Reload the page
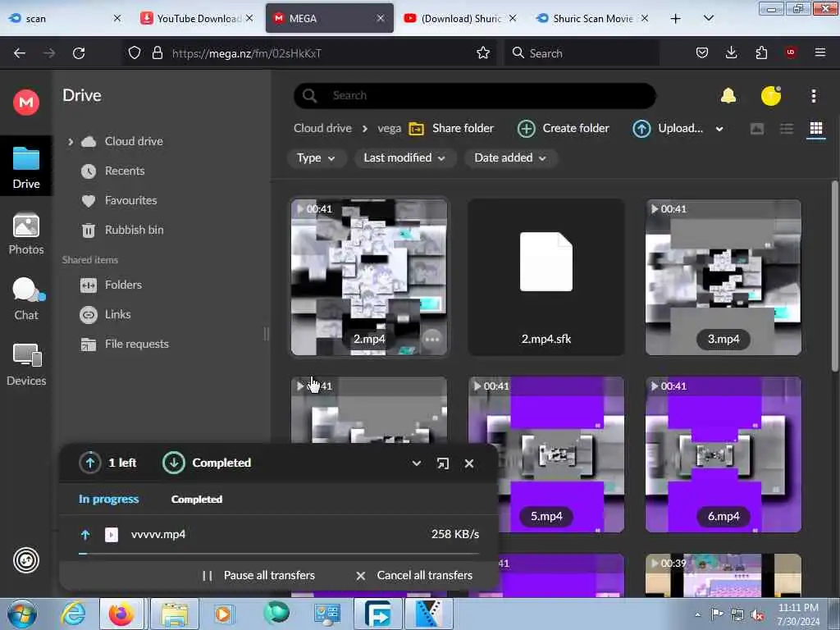This screenshot has width=840, height=630. [79, 53]
